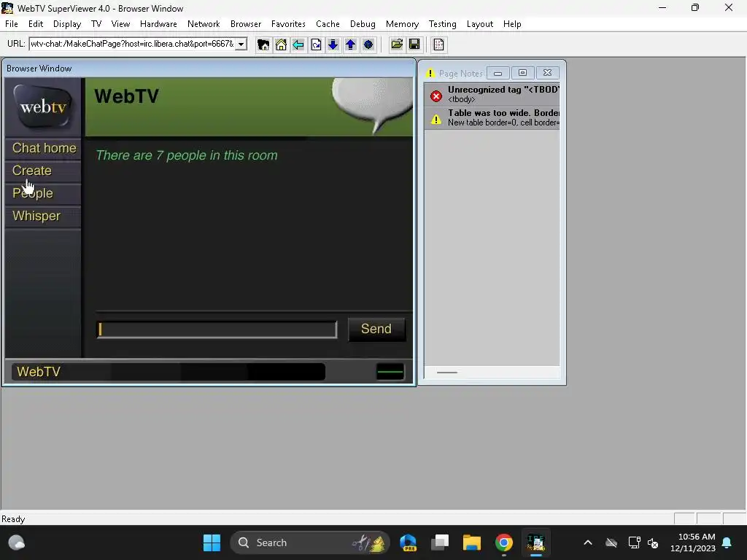The width and height of the screenshot is (747, 560).
Task: Click the URL address text field
Action: click(133, 44)
